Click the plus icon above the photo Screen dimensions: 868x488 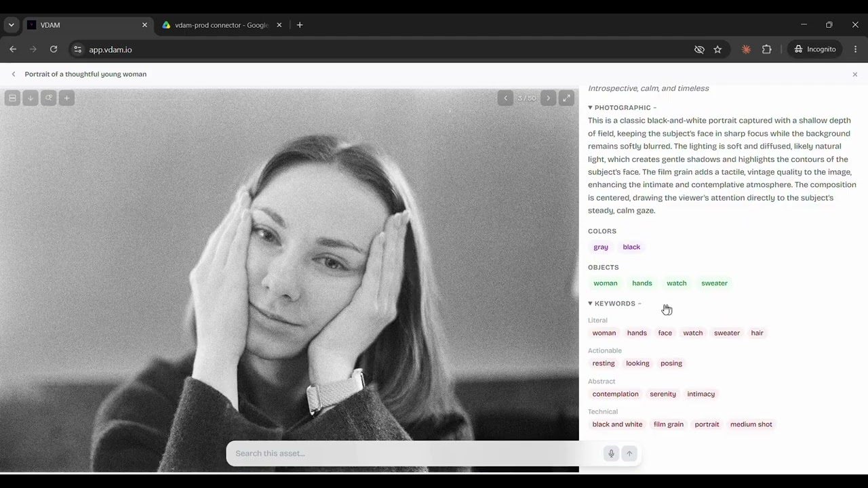pyautogui.click(x=66, y=98)
